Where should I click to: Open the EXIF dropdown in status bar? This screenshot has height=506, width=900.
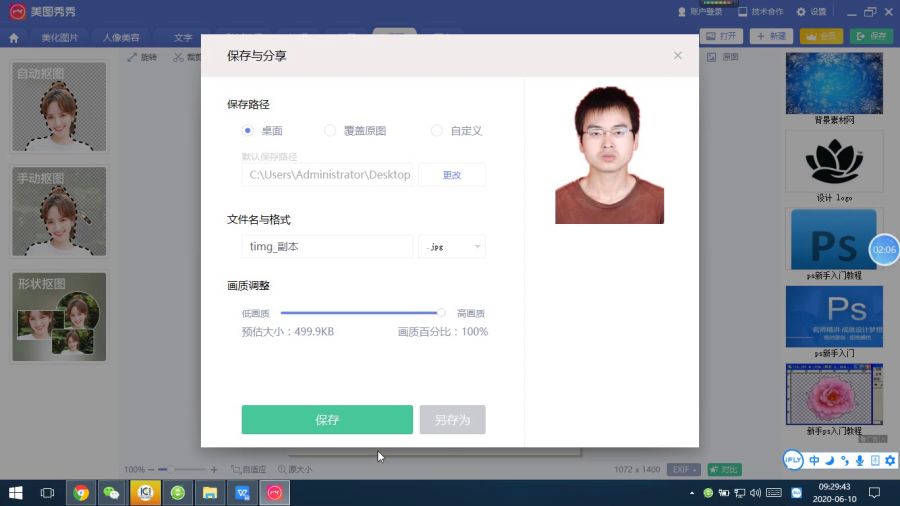684,469
